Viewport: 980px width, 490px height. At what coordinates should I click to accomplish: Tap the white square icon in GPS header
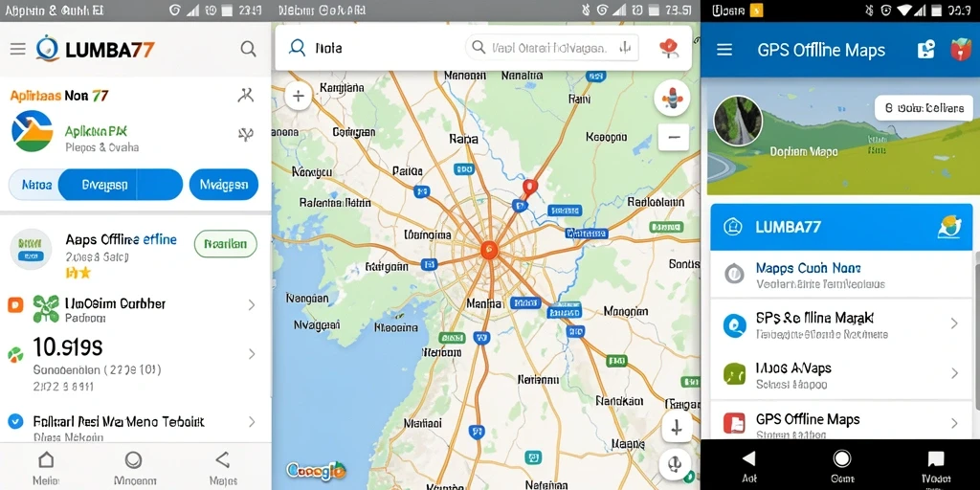pyautogui.click(x=925, y=50)
